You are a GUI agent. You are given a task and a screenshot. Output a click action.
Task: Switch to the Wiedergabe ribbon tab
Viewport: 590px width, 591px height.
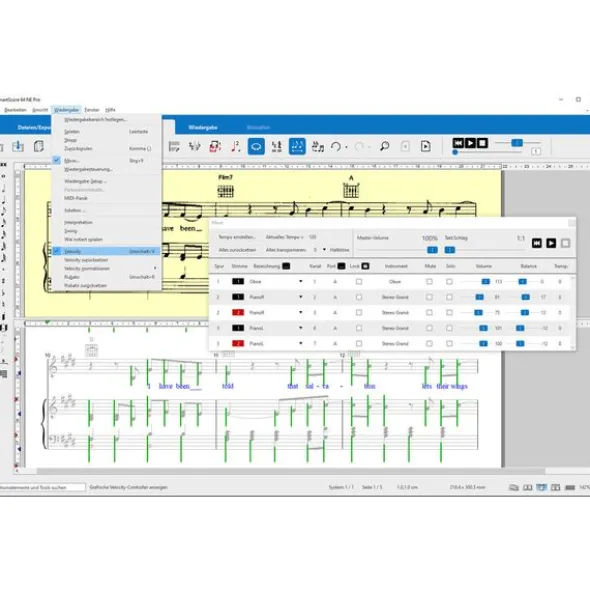point(203,127)
